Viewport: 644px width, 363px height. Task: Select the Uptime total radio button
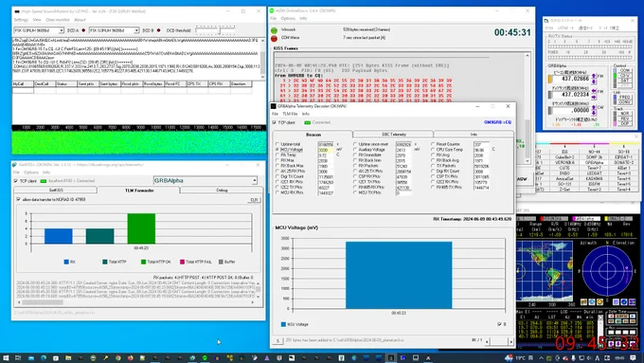(x=277, y=145)
